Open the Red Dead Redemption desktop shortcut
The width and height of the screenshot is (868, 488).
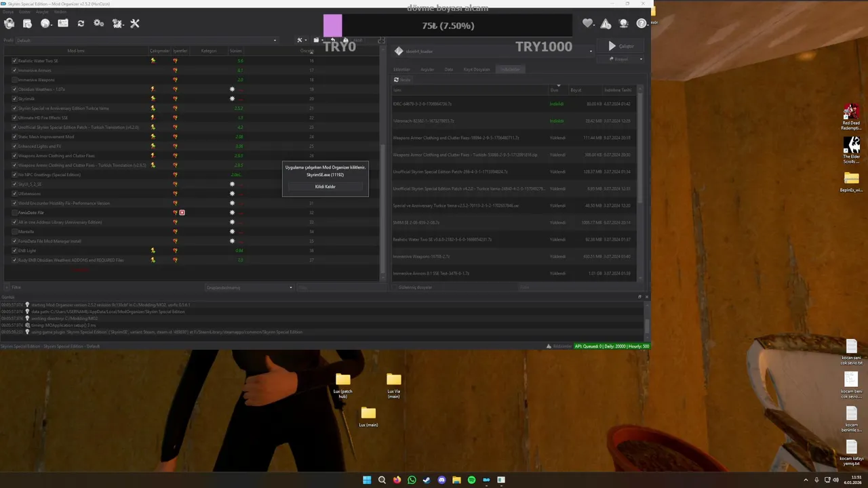pos(851,117)
